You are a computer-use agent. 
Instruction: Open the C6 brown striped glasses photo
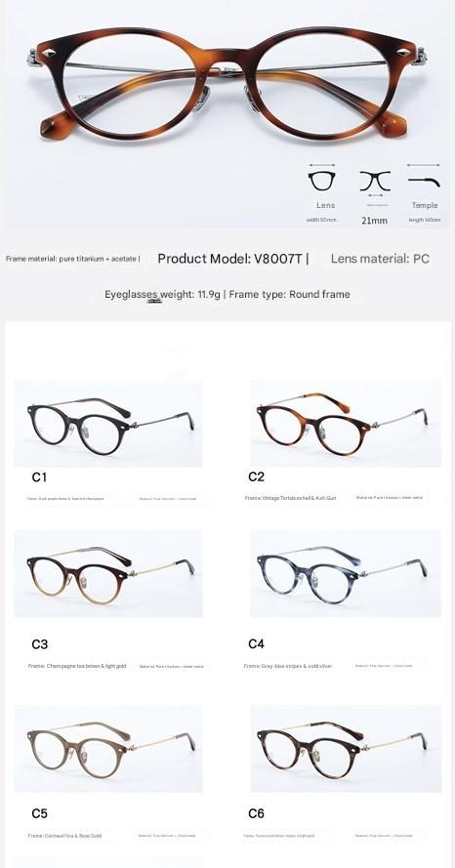(x=346, y=748)
